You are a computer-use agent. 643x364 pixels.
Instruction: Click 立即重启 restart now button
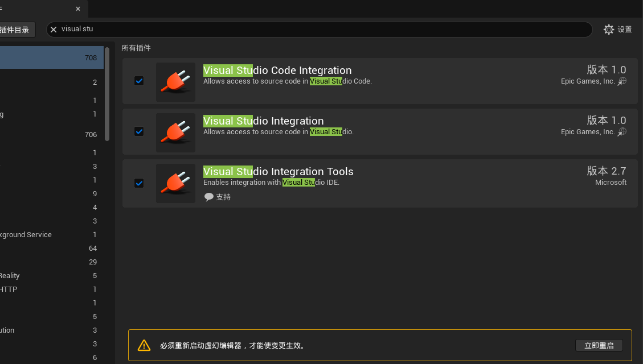pos(599,345)
